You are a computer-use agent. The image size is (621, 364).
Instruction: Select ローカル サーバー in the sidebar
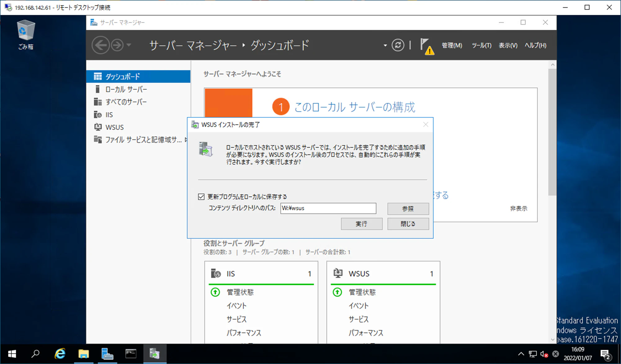[x=138, y=89]
